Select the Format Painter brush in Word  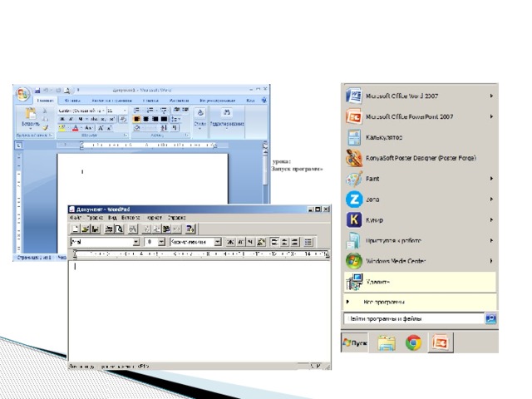[x=45, y=127]
